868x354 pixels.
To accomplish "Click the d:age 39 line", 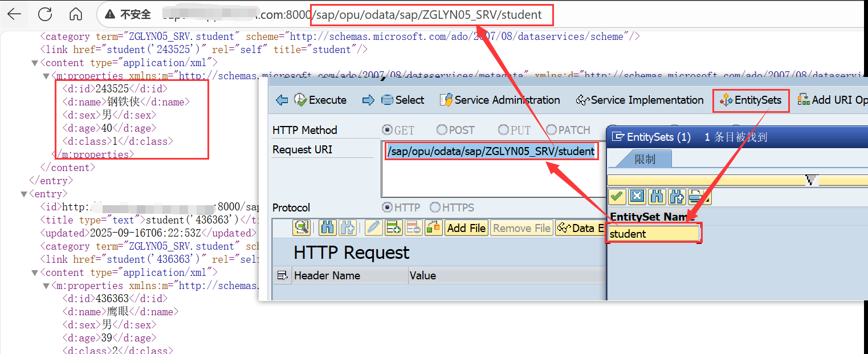I will click(x=109, y=338).
